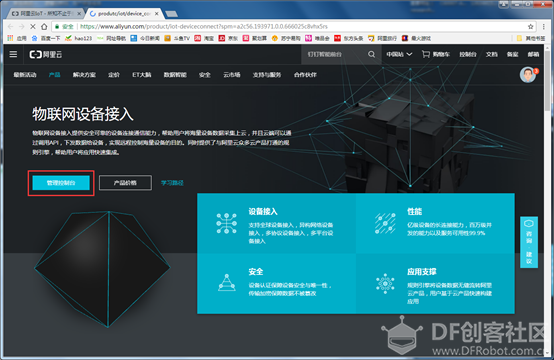
Task: Click the page vertical scrollbar
Action: click(548, 82)
